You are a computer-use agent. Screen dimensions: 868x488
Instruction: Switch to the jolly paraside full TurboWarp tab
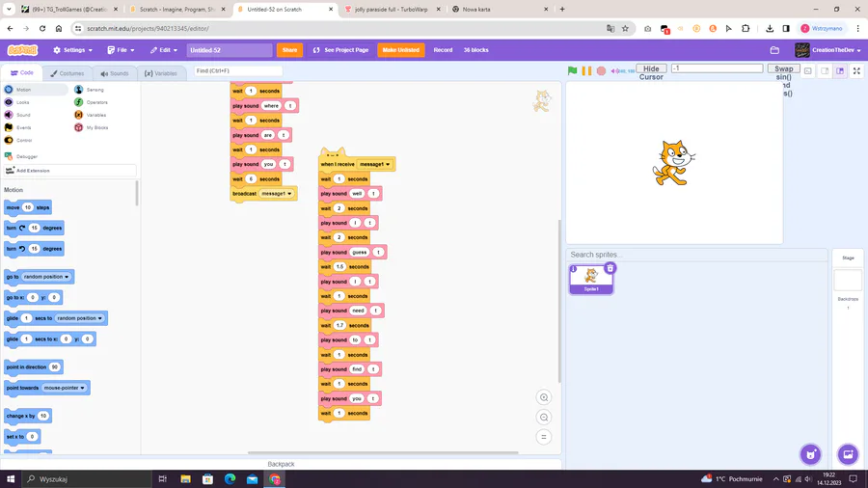pyautogui.click(x=391, y=10)
